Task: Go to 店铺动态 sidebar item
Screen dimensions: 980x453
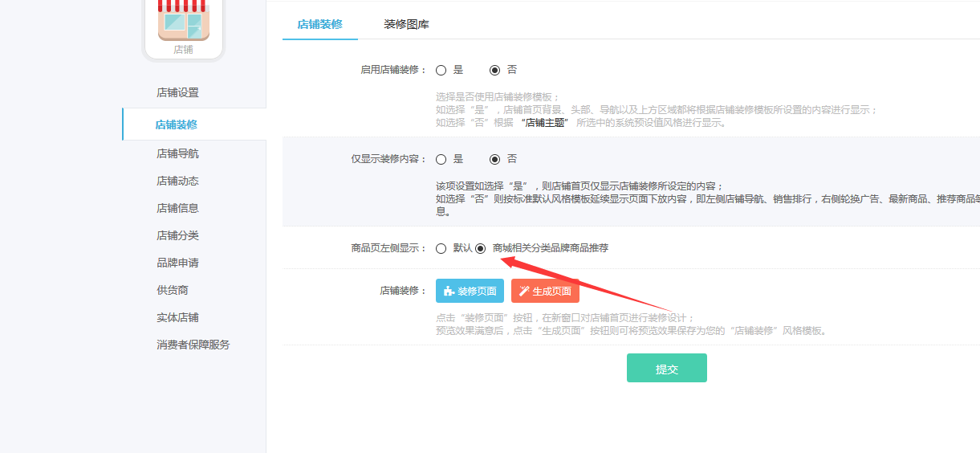Action: click(x=177, y=181)
